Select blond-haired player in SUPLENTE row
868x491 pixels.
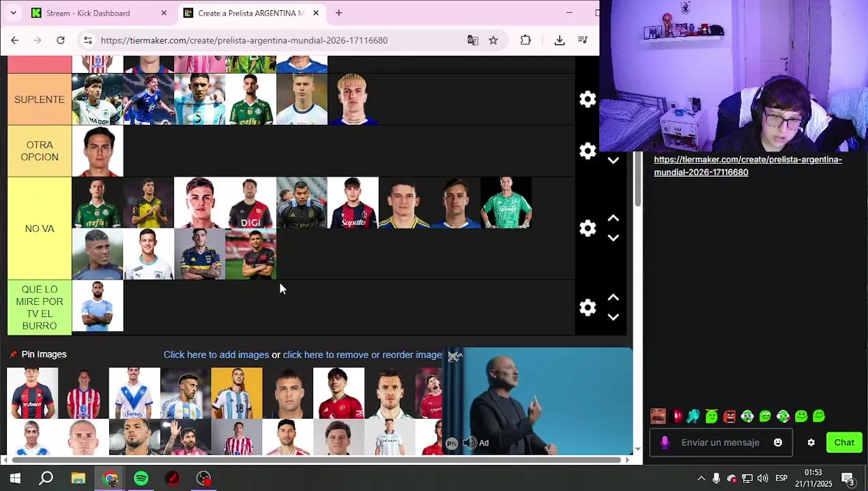click(x=353, y=100)
